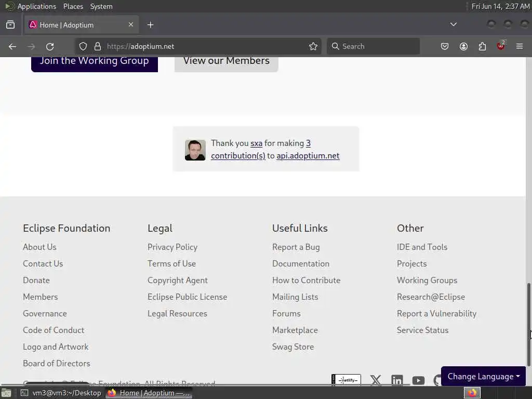Click the uBlock Origin extension icon
The image size is (532, 399).
coord(501,46)
